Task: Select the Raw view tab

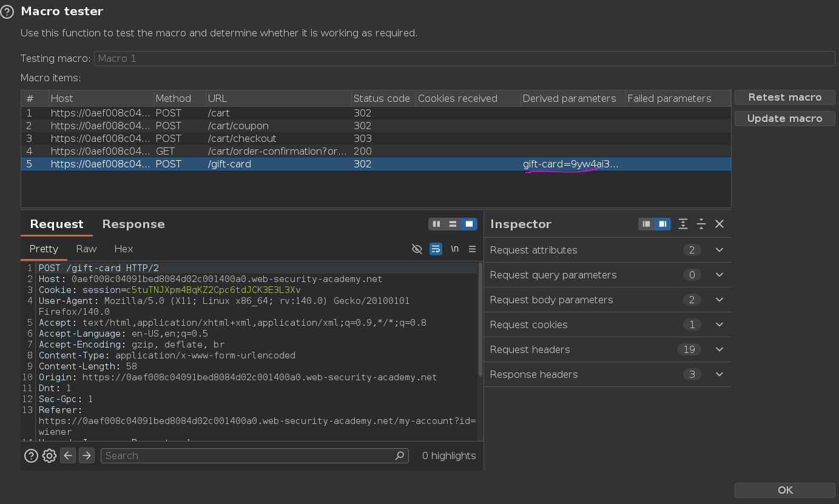Action: pyautogui.click(x=86, y=249)
